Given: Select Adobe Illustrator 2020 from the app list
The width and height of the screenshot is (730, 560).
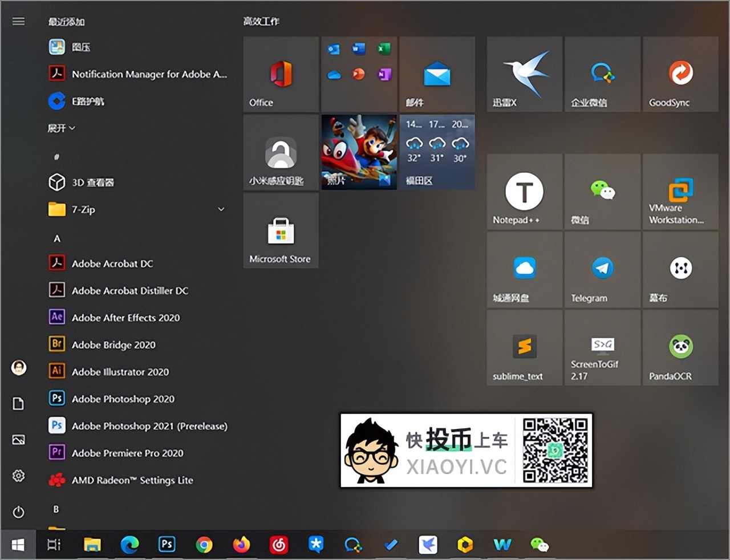Looking at the screenshot, I should (120, 372).
